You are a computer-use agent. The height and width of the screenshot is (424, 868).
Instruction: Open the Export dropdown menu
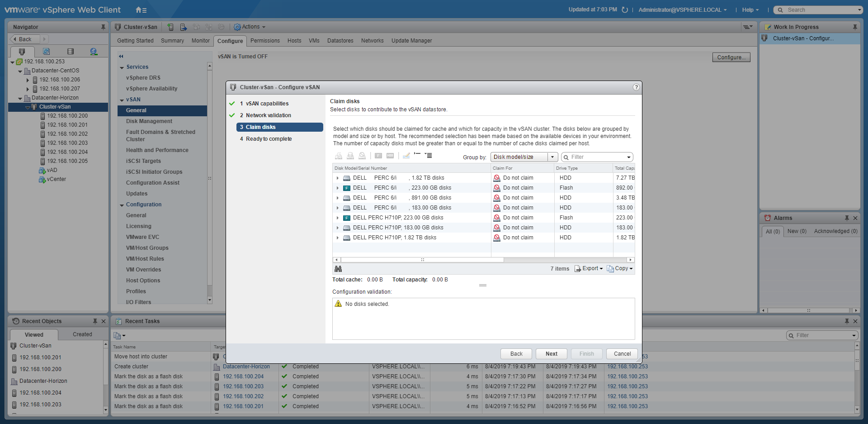tap(589, 268)
